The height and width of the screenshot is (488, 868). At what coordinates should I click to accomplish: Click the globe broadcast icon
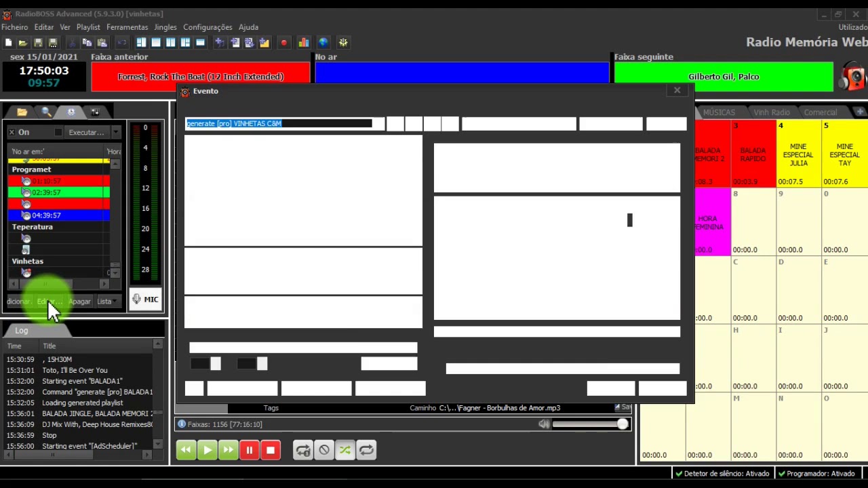coord(323,43)
